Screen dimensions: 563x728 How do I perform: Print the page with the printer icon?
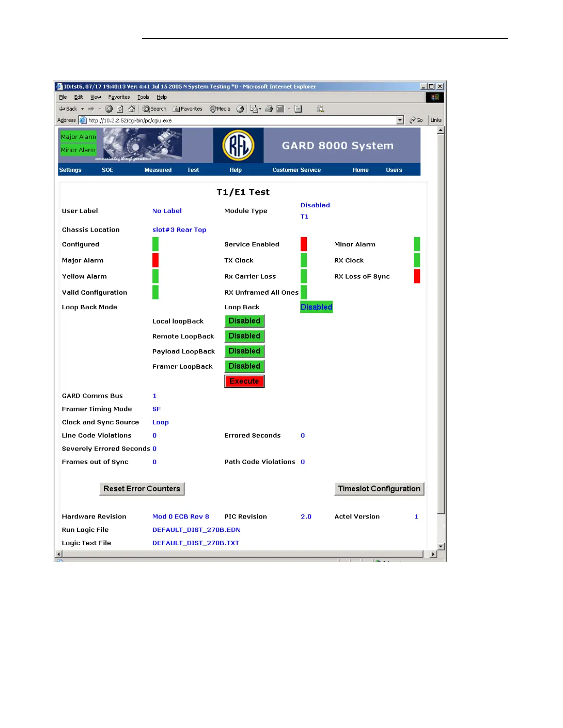(269, 109)
